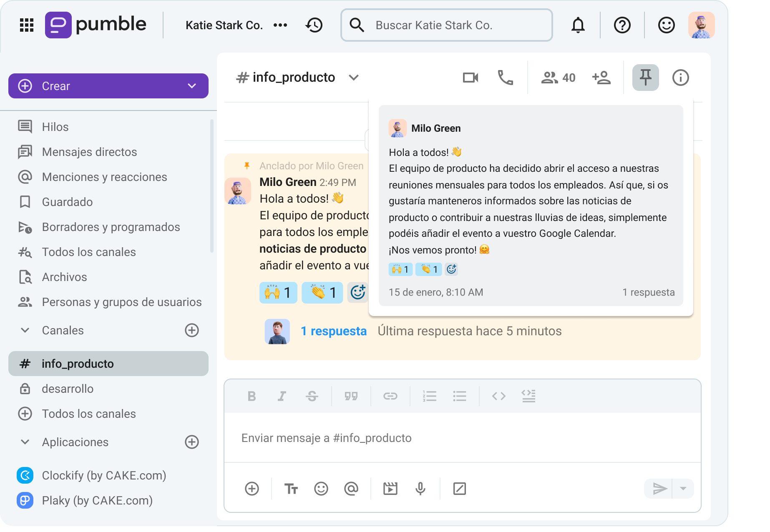Open Clockify (by CAKE.com) in the sidebar

103,475
